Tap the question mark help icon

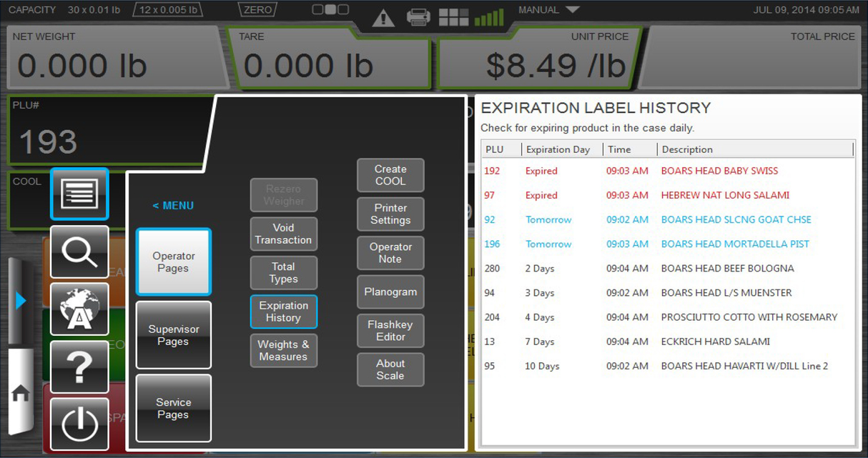tap(79, 366)
